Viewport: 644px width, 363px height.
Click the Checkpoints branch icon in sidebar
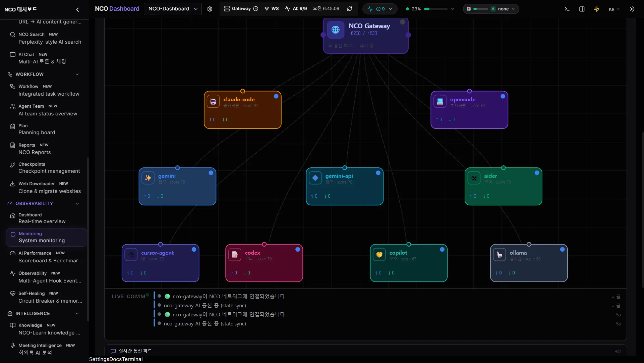tap(13, 165)
